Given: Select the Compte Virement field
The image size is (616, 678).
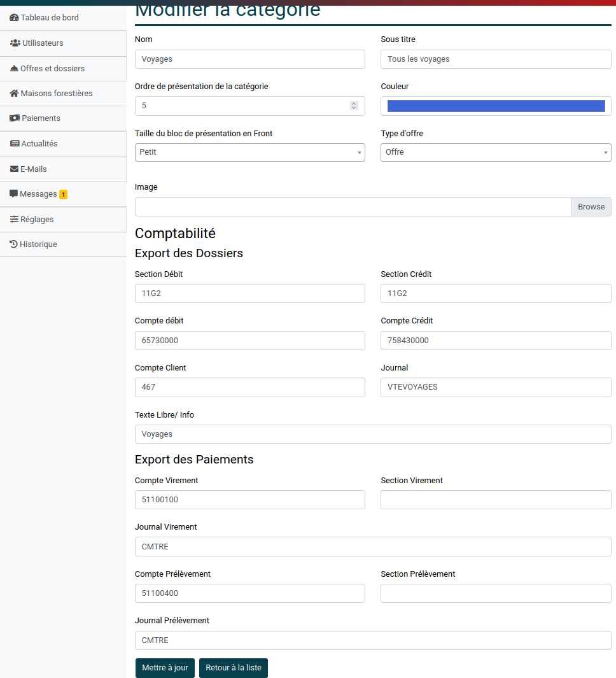Looking at the screenshot, I should pos(249,500).
